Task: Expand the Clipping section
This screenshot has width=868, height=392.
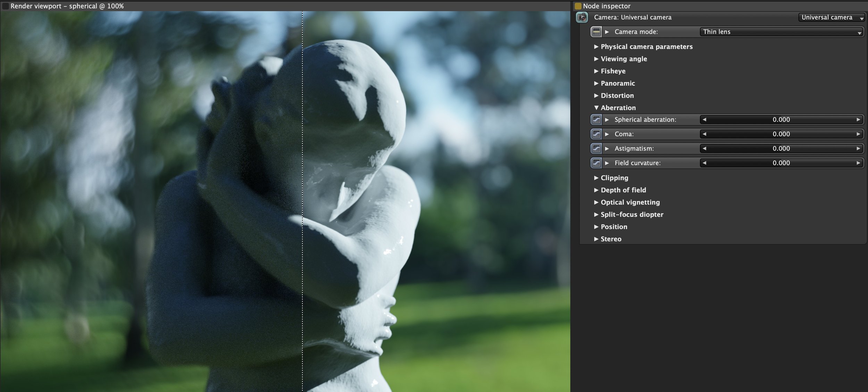Action: click(x=596, y=178)
